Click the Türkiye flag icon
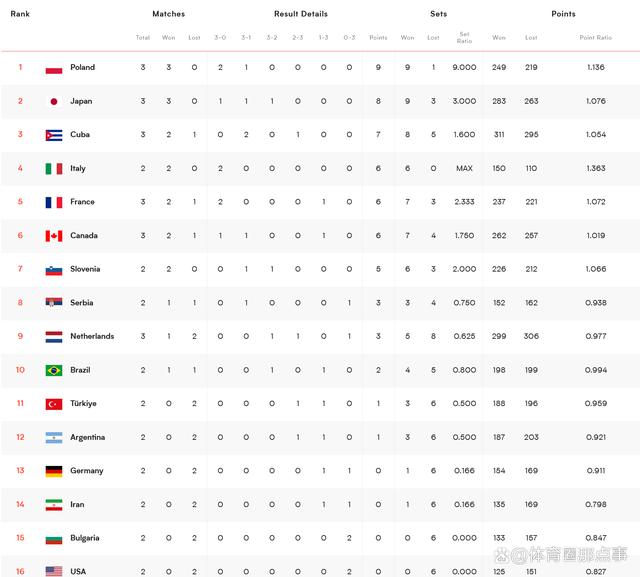 (54, 404)
